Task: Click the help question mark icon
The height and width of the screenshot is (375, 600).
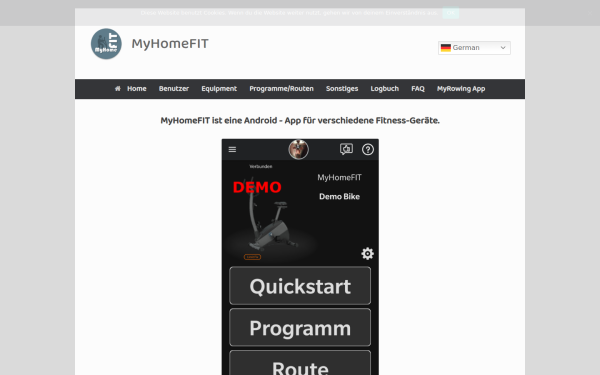Action: point(368,149)
